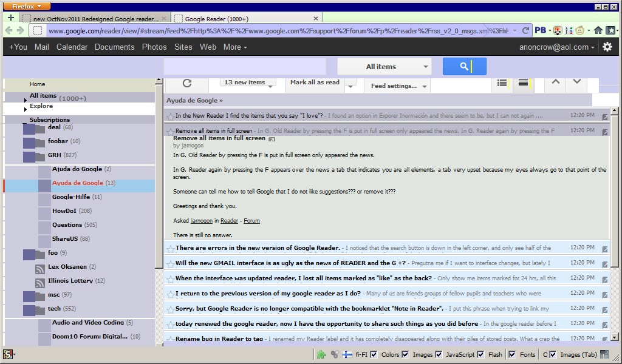622x364 pixels.
Task: Open a new tab with the plus button
Action: point(11,18)
